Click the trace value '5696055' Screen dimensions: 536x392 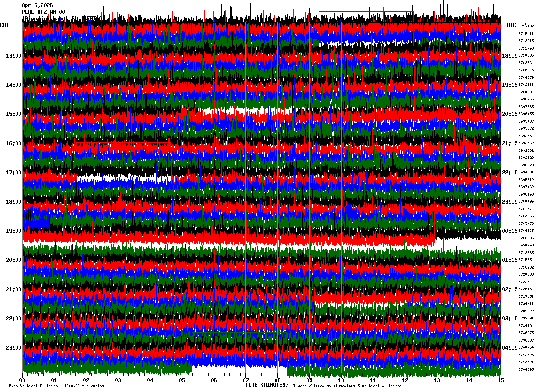526,114
